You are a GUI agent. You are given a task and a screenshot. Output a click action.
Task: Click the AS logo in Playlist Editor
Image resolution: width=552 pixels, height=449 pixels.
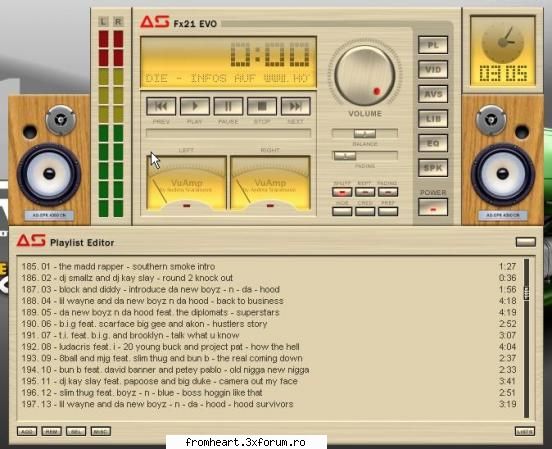tap(31, 241)
